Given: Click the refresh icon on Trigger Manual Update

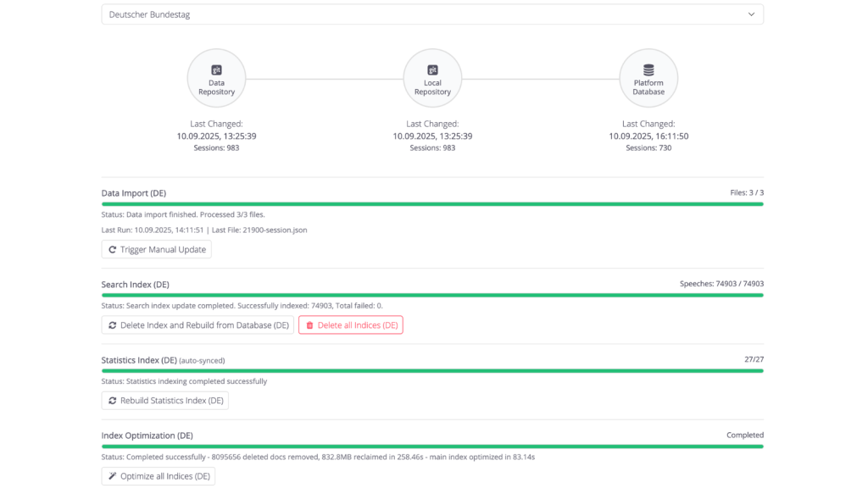Looking at the screenshot, I should (112, 250).
